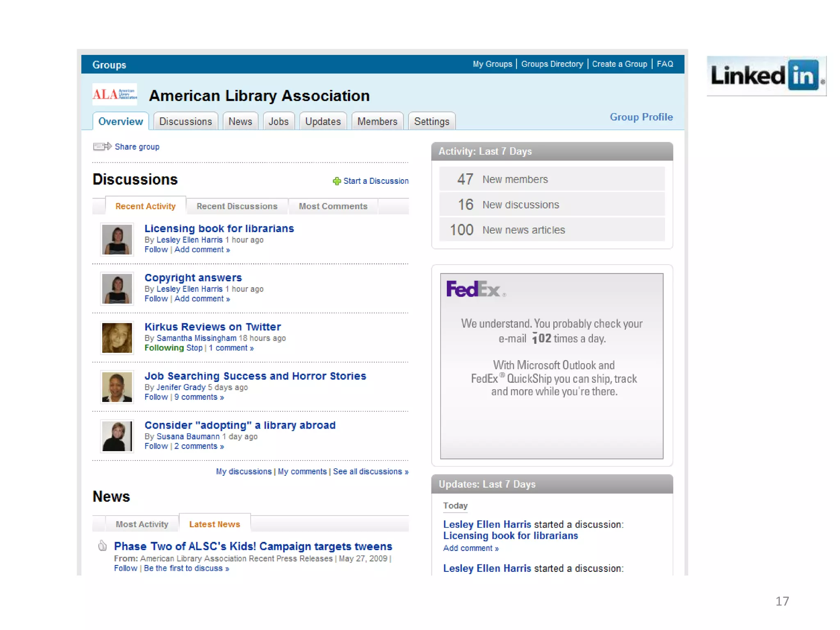Open Samantha Missingham's name link
The height and width of the screenshot is (630, 840).
(196, 338)
